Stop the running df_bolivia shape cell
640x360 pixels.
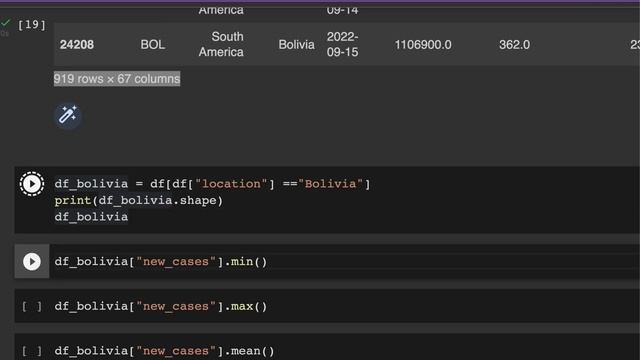coord(32,184)
